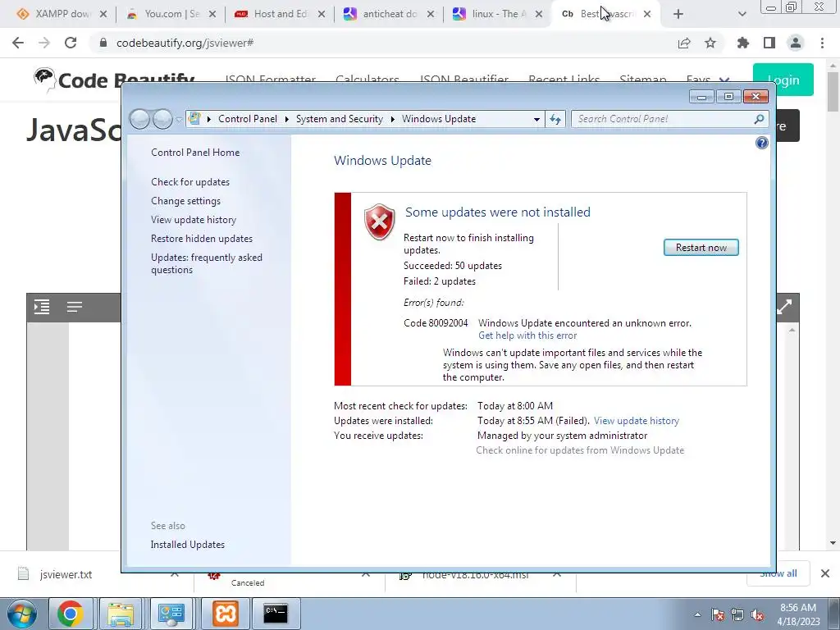Click Get help with this error

pos(527,336)
